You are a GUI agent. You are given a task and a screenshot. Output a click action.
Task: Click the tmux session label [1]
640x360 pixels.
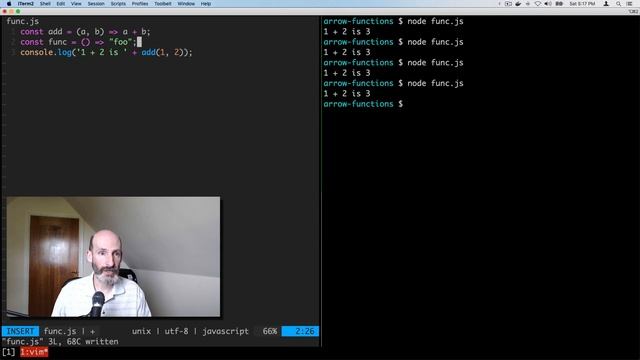[x=9, y=352]
